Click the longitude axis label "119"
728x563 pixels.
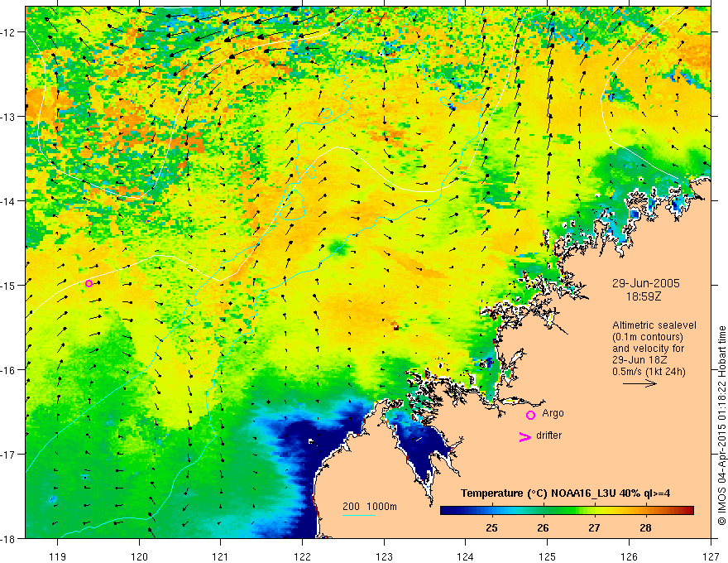[58, 556]
